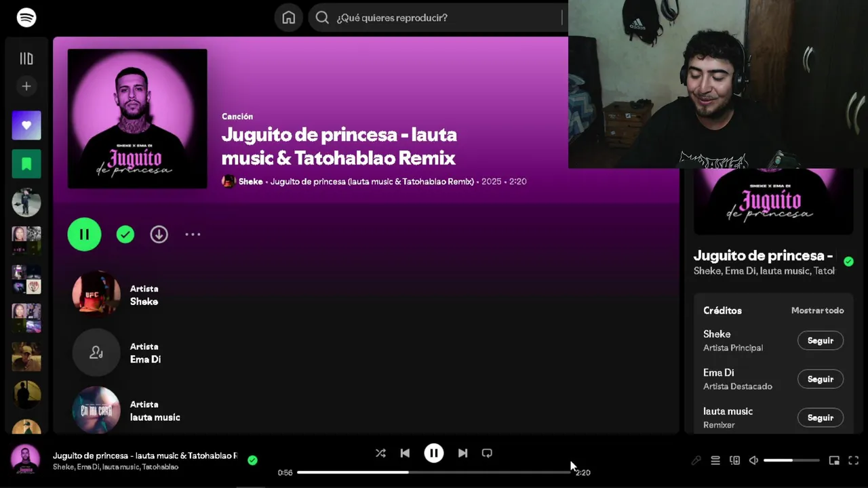The width and height of the screenshot is (868, 488).
Task: Open song title in now playing panel
Action: (x=763, y=256)
